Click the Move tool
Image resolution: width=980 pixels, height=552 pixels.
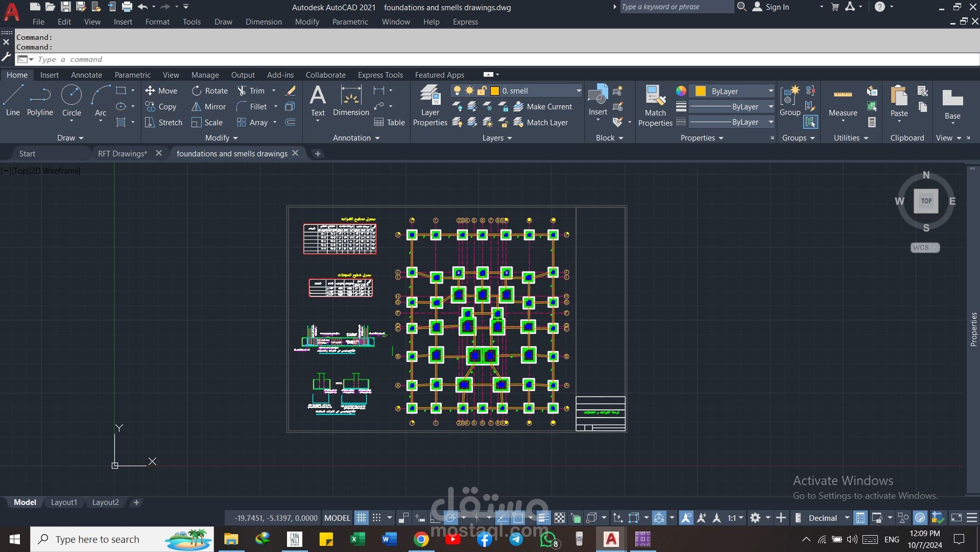161,90
